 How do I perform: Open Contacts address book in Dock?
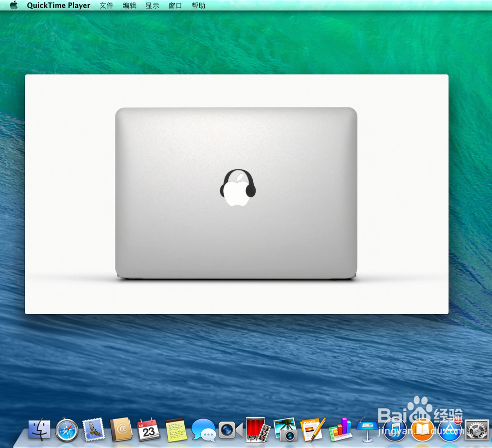point(121,430)
